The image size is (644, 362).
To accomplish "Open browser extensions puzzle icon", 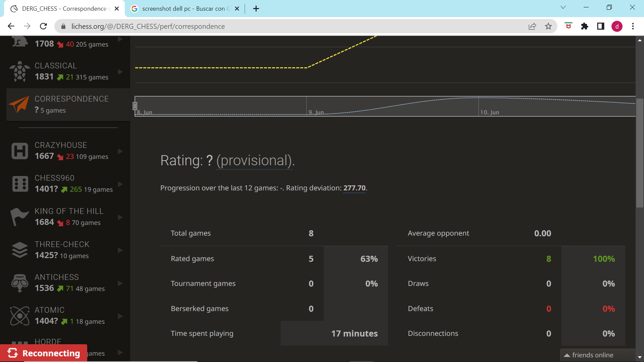I will (x=585, y=26).
